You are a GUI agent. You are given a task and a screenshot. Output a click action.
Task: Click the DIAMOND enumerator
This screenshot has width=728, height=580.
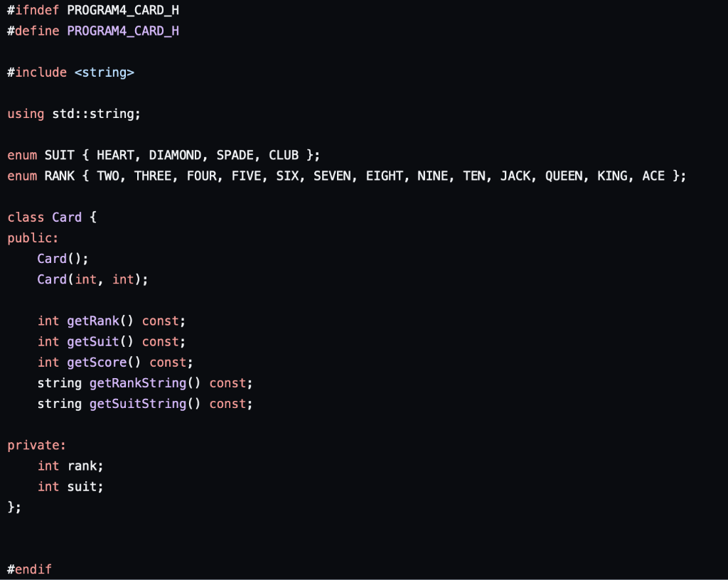pyautogui.click(x=176, y=154)
